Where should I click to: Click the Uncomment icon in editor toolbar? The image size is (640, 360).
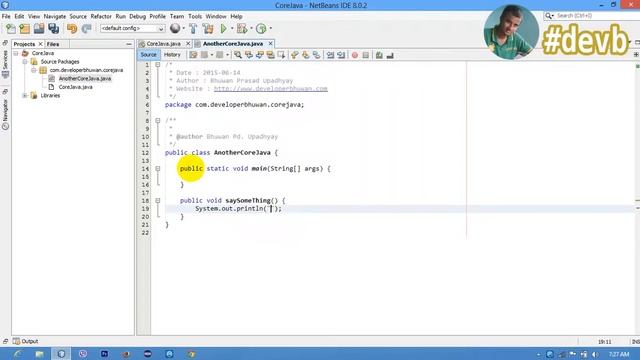point(390,55)
